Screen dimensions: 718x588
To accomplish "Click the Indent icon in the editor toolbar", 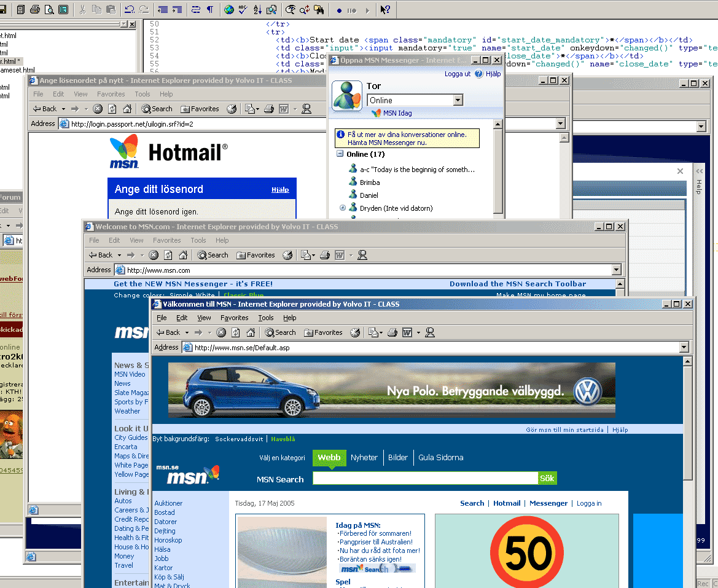I will (177, 9).
